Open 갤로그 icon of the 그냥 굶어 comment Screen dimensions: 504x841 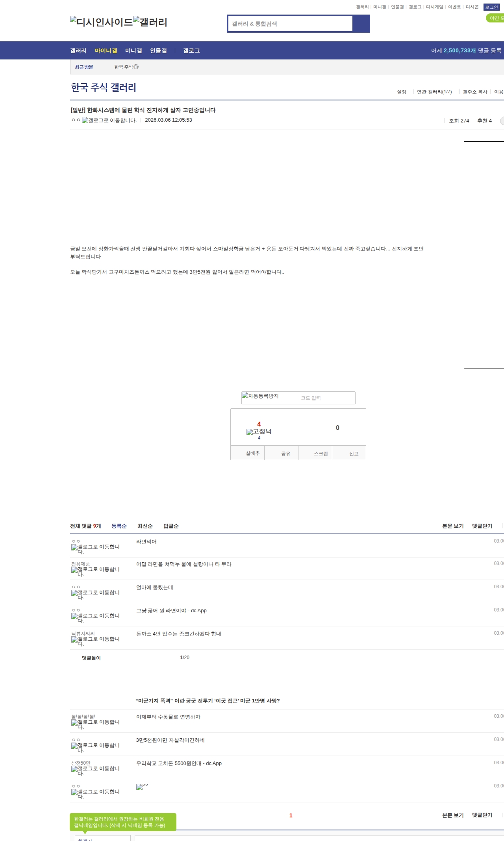tap(95, 618)
